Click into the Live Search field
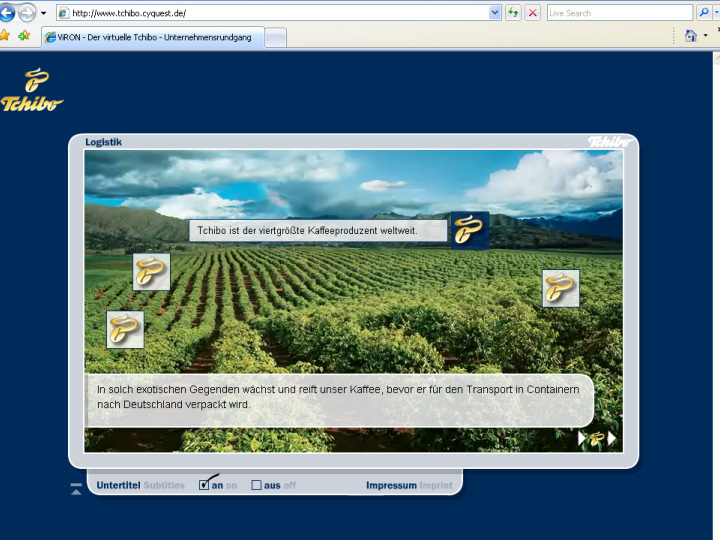Image resolution: width=720 pixels, height=540 pixels. point(619,13)
